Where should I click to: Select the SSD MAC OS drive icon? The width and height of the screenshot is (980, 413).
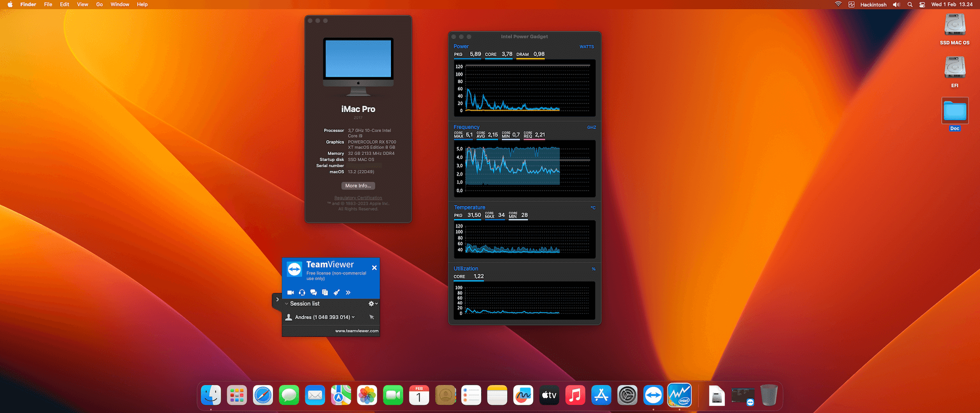pyautogui.click(x=954, y=24)
